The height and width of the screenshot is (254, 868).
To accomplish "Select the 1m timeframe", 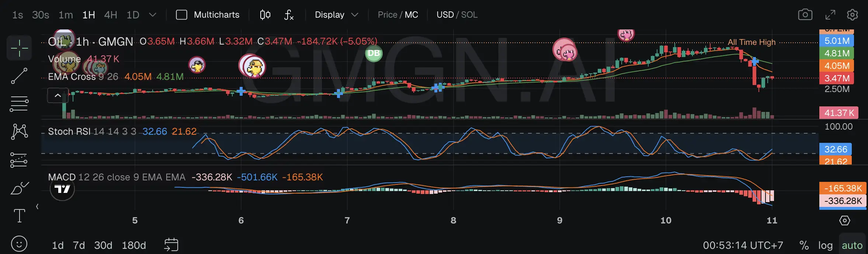I will 66,15.
